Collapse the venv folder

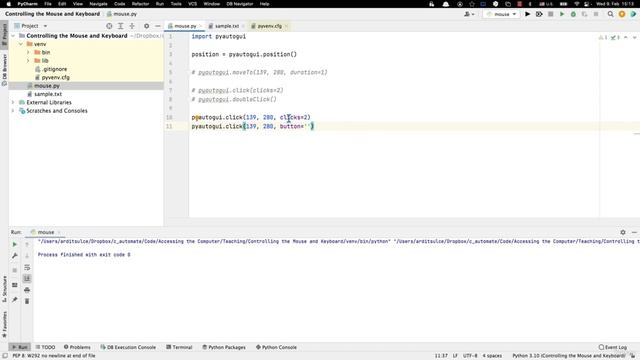pos(20,44)
